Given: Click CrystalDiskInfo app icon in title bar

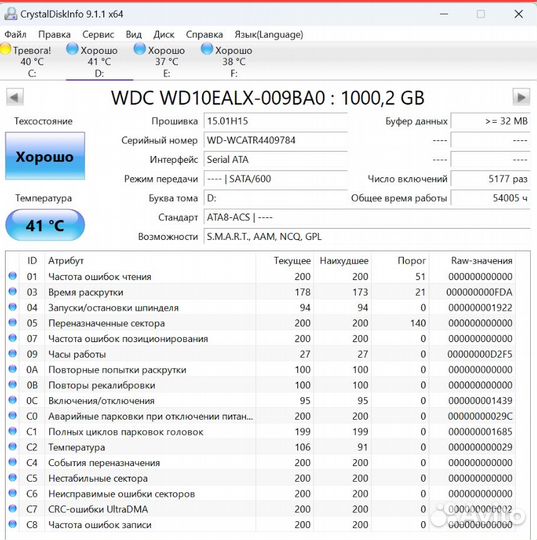Looking at the screenshot, I should point(11,14).
